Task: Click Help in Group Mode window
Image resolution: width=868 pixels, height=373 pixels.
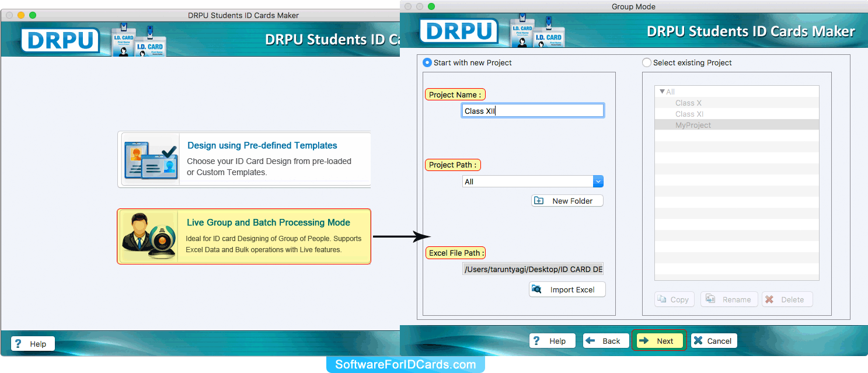Action: click(x=552, y=341)
